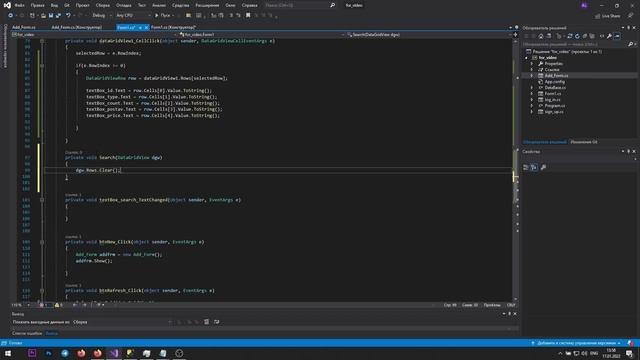Open the Live Share panel
The width and height of the screenshot is (640, 360).
[608, 16]
